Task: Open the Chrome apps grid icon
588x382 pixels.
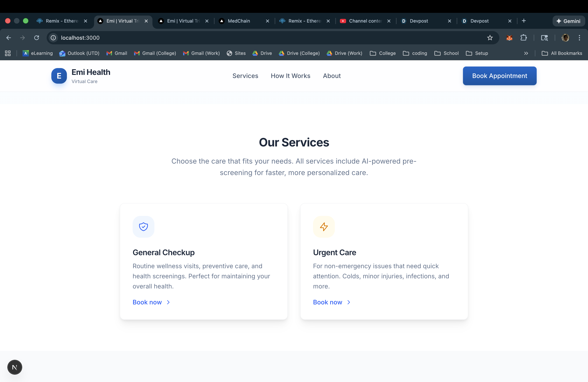Action: click(x=8, y=53)
